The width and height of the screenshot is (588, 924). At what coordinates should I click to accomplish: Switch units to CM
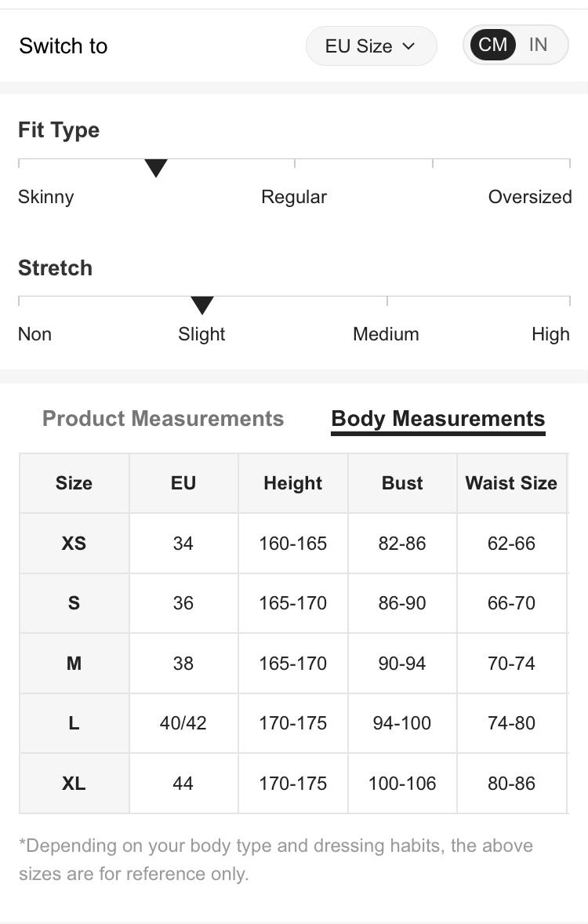[492, 45]
